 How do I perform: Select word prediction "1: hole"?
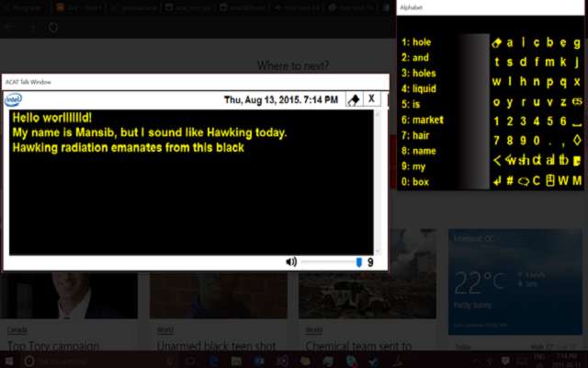(x=416, y=42)
